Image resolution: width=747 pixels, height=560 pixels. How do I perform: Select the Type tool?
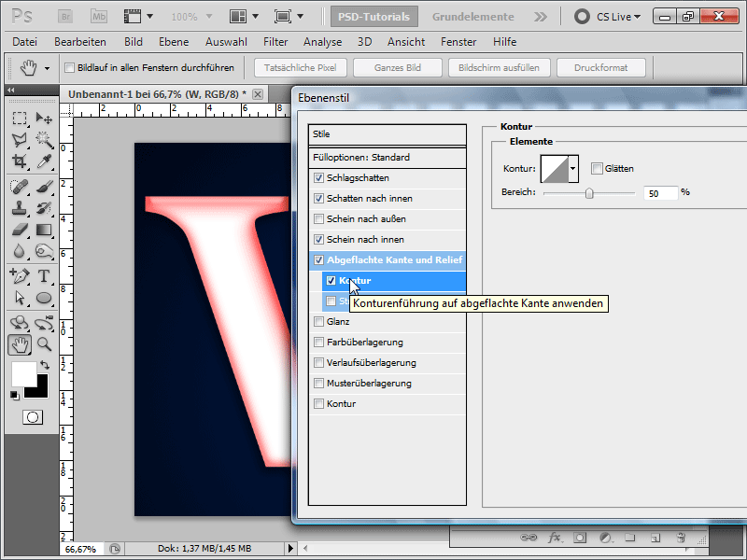pyautogui.click(x=44, y=275)
